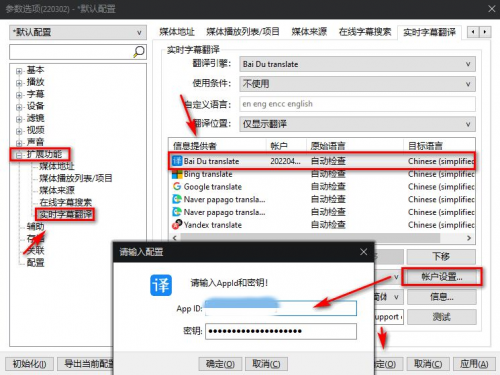Click the Bing translate icon
The width and height of the screenshot is (500, 375).
(x=177, y=174)
